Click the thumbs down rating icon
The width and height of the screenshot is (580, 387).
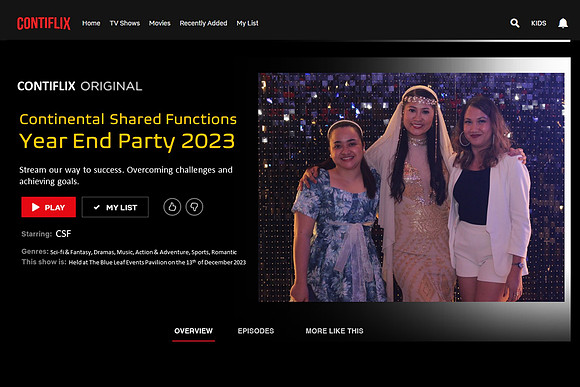point(194,207)
